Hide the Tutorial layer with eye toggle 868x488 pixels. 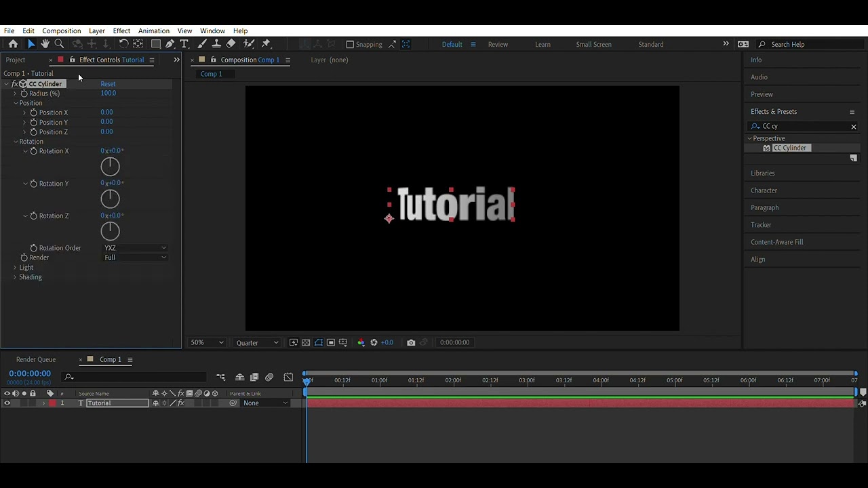7,403
